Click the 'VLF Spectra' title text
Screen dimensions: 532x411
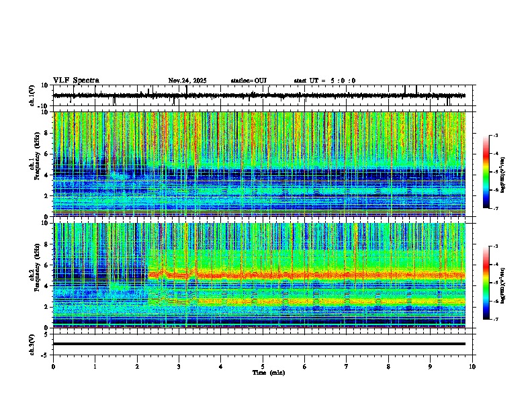click(x=76, y=81)
